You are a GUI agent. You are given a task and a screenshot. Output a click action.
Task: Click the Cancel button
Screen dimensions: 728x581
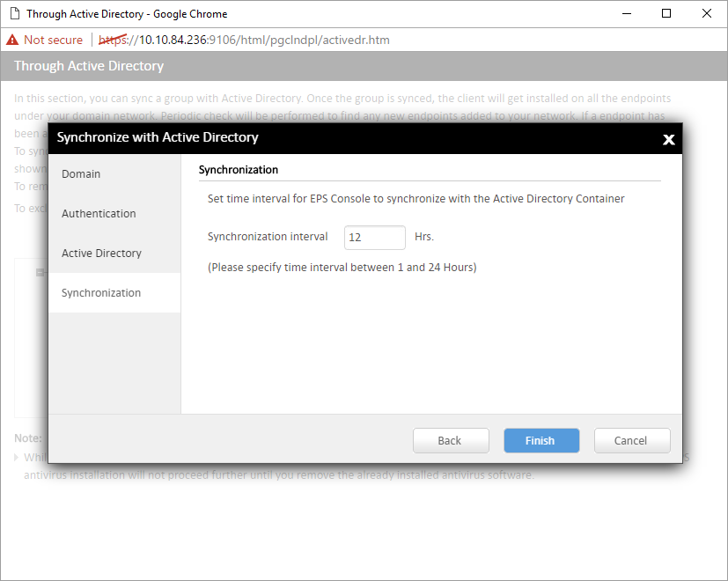pos(632,440)
